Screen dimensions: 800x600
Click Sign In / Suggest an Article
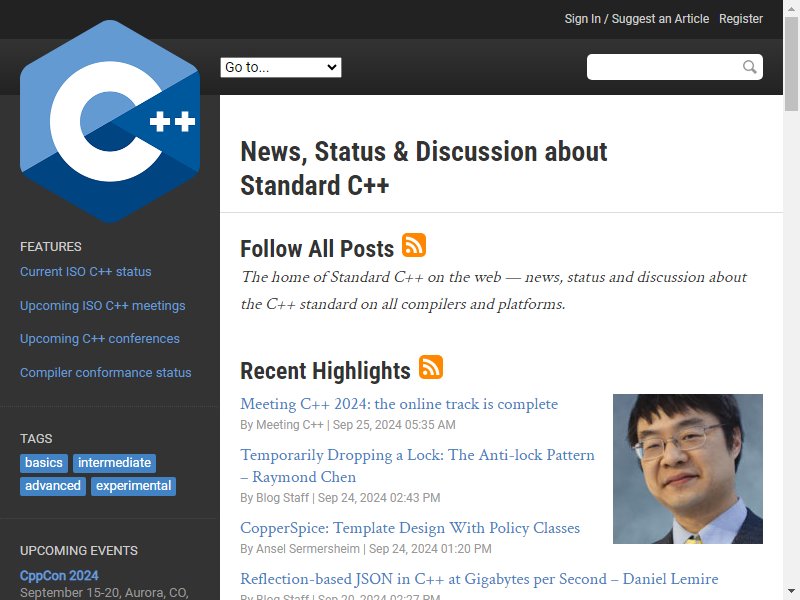point(637,19)
